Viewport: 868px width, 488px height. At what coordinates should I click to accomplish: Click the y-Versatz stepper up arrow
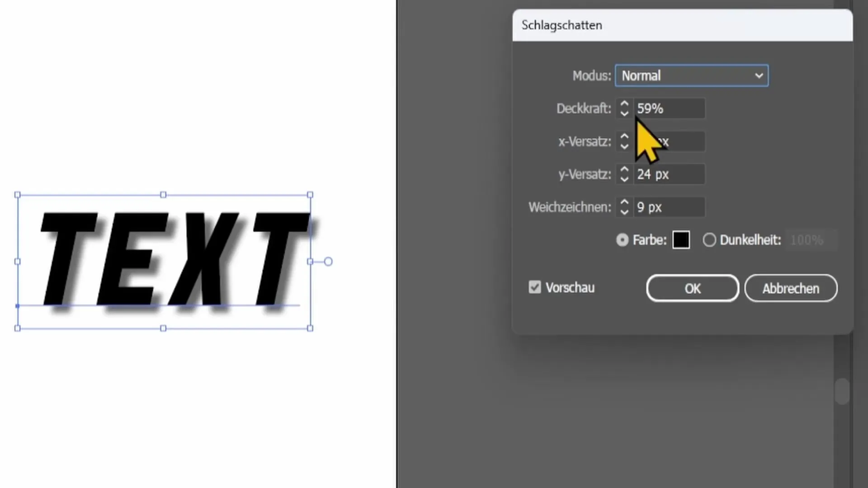coord(623,169)
